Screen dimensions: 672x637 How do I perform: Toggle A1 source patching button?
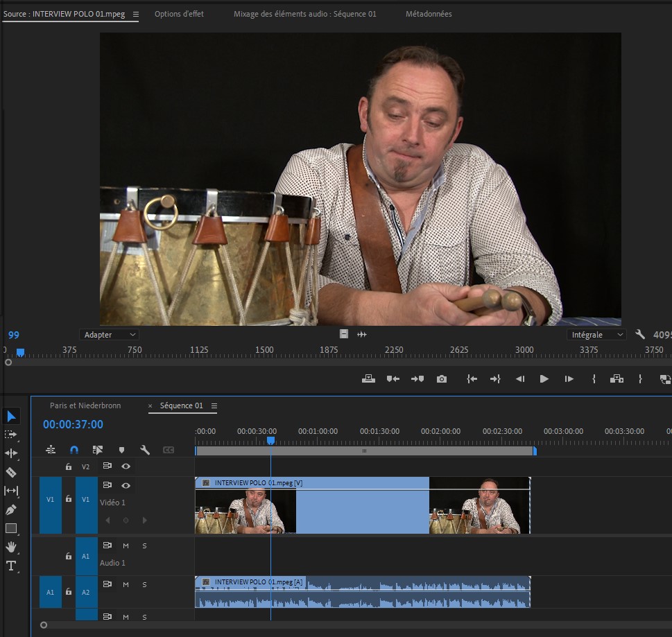(50, 592)
